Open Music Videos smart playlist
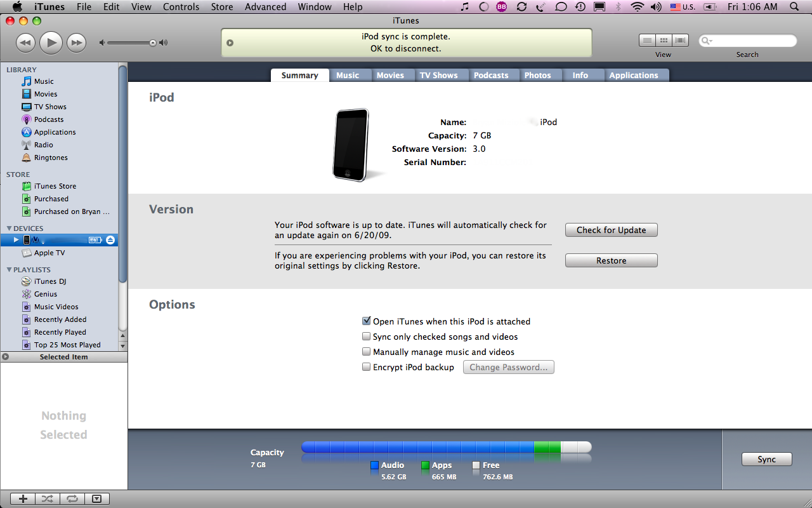 tap(56, 307)
